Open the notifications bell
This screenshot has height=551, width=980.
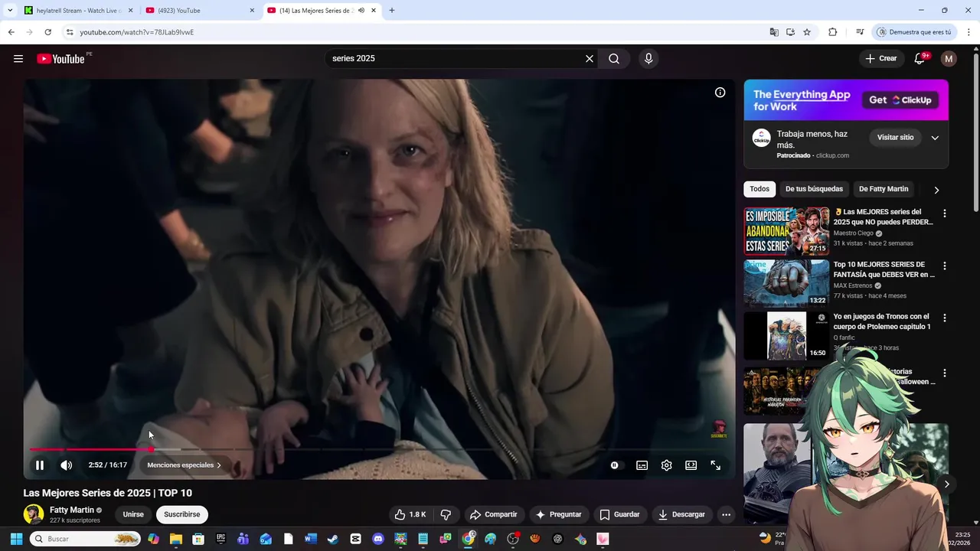tap(920, 59)
